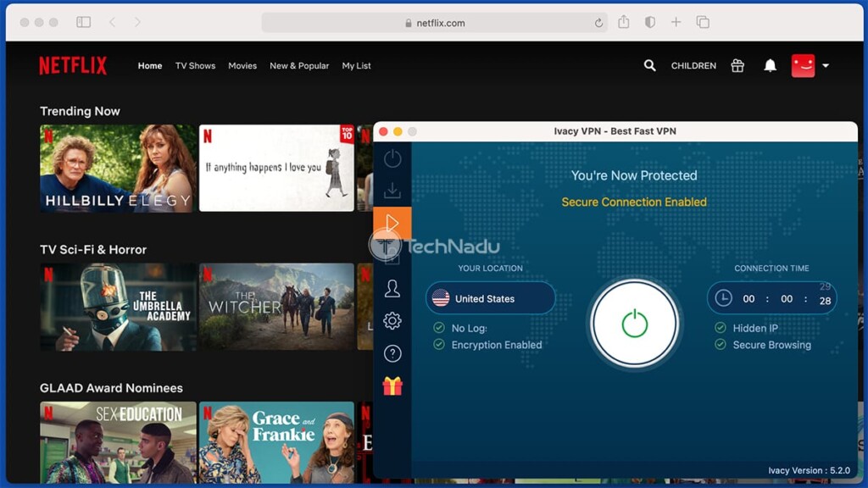Click the GLAAD Award Nominees heading
868x488 pixels.
[x=111, y=388]
